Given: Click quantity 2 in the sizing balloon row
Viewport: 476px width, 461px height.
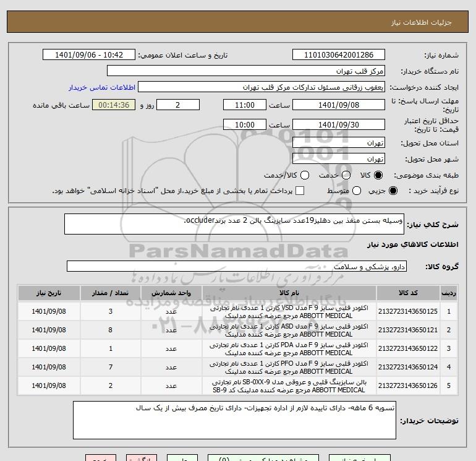Looking at the screenshot, I should point(111,386).
